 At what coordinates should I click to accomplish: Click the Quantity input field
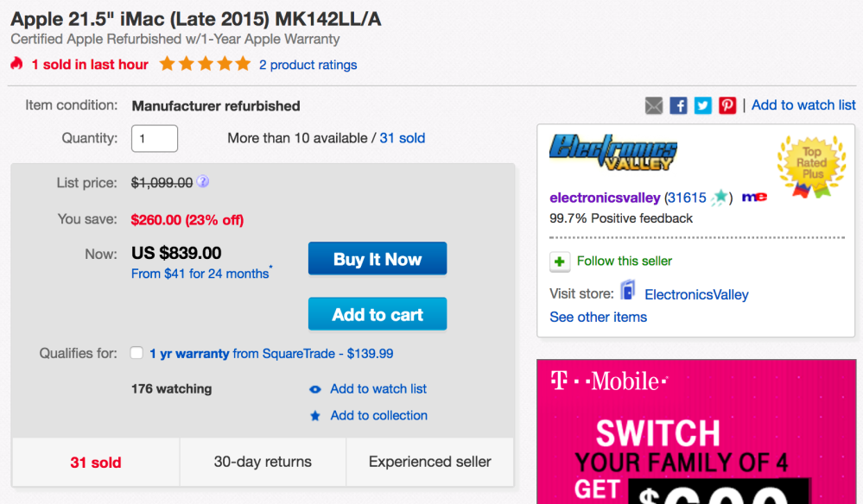[x=155, y=138]
